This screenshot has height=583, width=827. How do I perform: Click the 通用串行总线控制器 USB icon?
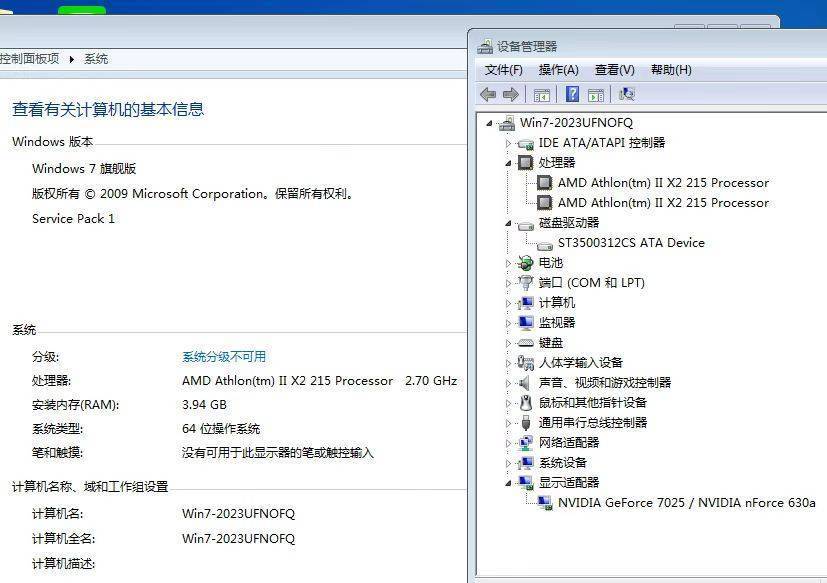(526, 423)
